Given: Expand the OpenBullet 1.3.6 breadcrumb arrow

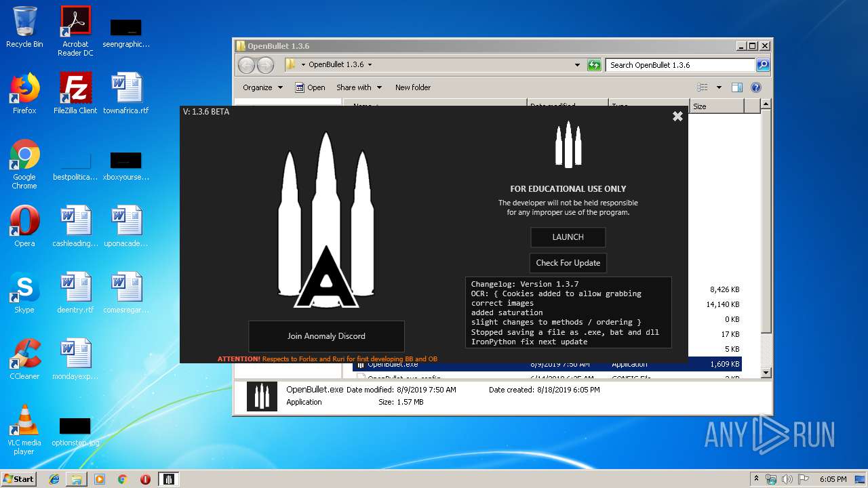Looking at the screenshot, I should coord(370,65).
